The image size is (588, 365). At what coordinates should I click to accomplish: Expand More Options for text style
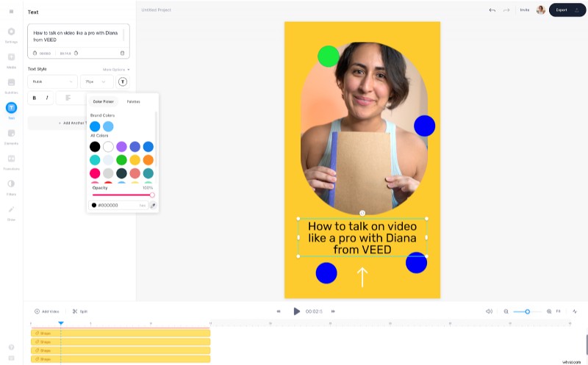[116, 70]
